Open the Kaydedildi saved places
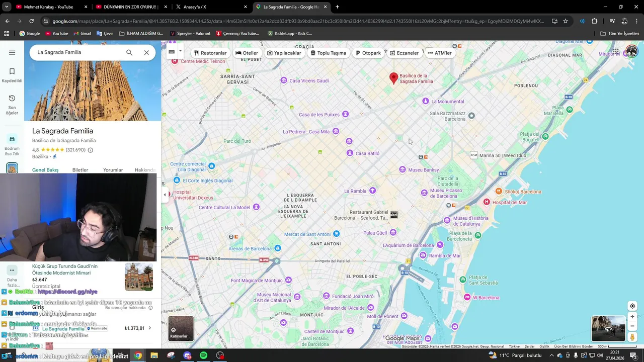The width and height of the screenshot is (644, 362). 12,75
